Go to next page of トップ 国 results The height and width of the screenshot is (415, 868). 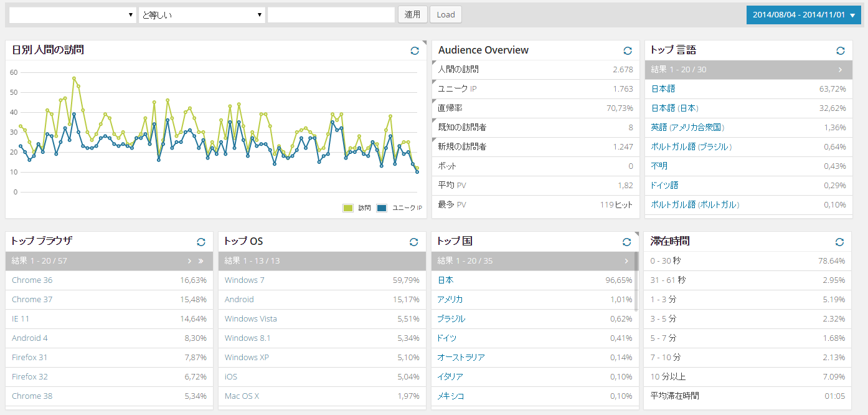click(626, 261)
